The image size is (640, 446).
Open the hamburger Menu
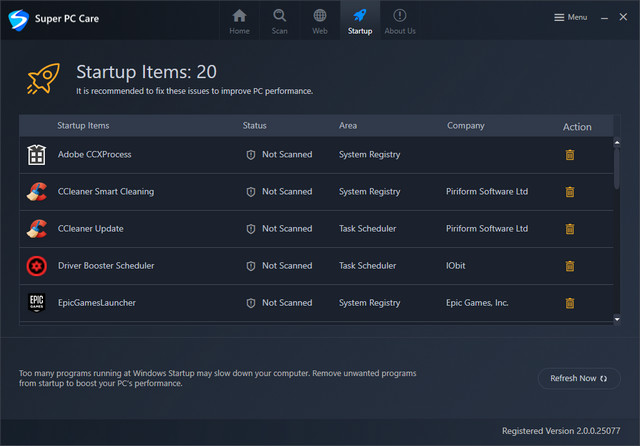point(571,17)
